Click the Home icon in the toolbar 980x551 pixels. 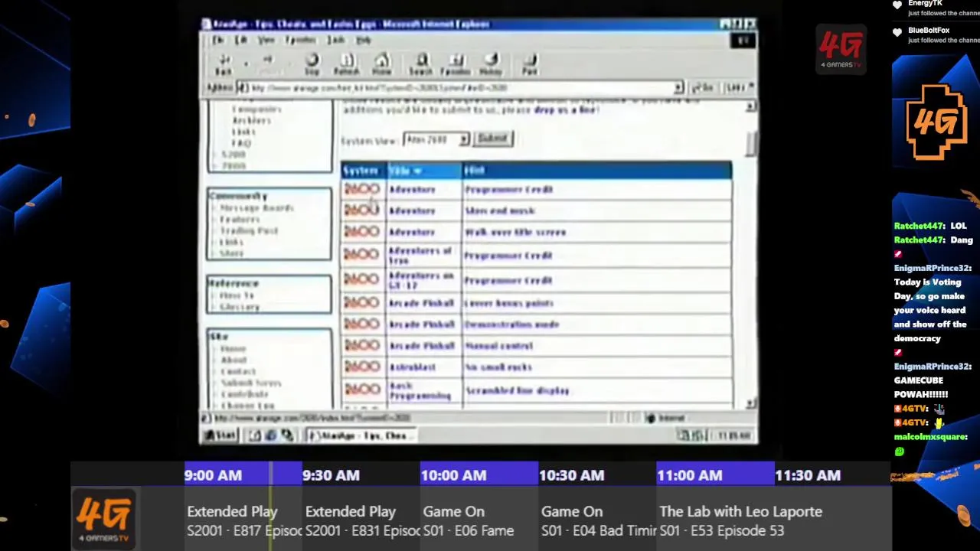382,60
